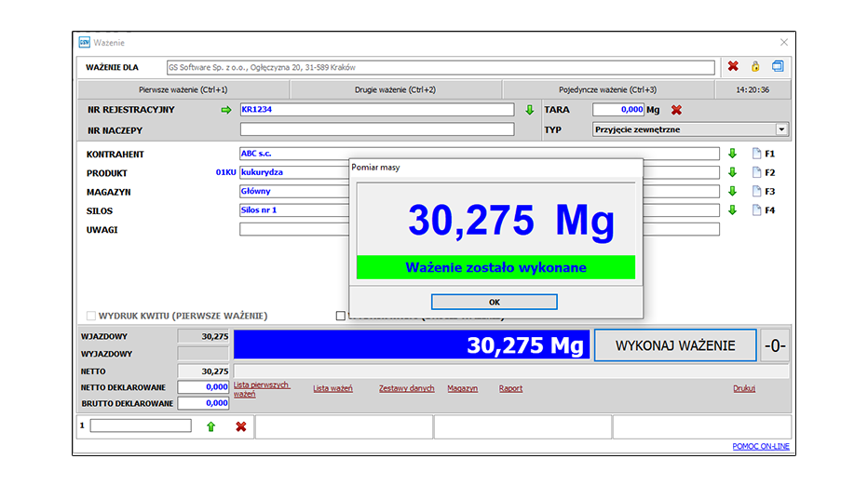The width and height of the screenshot is (868, 486).
Task: Click green down arrow in Produkt row
Action: tap(732, 172)
